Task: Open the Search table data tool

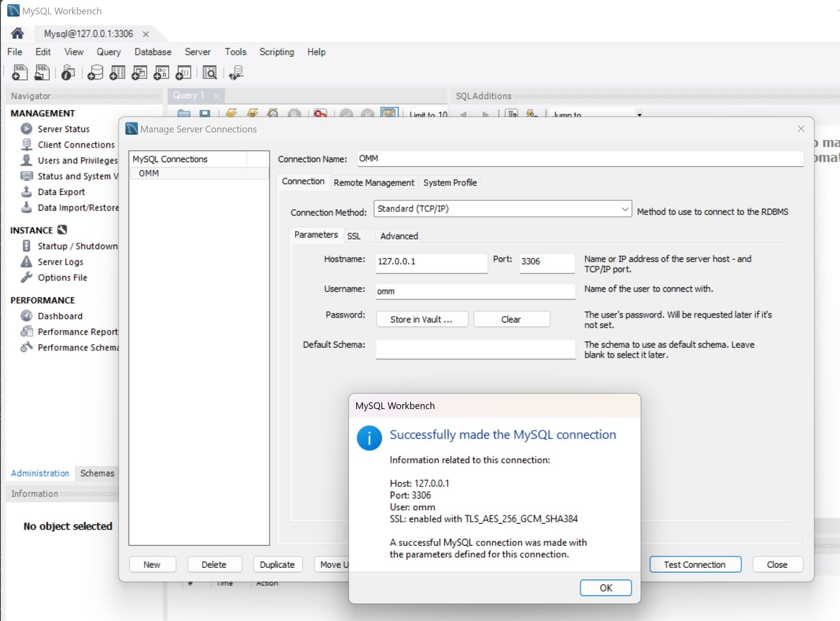Action: [210, 72]
